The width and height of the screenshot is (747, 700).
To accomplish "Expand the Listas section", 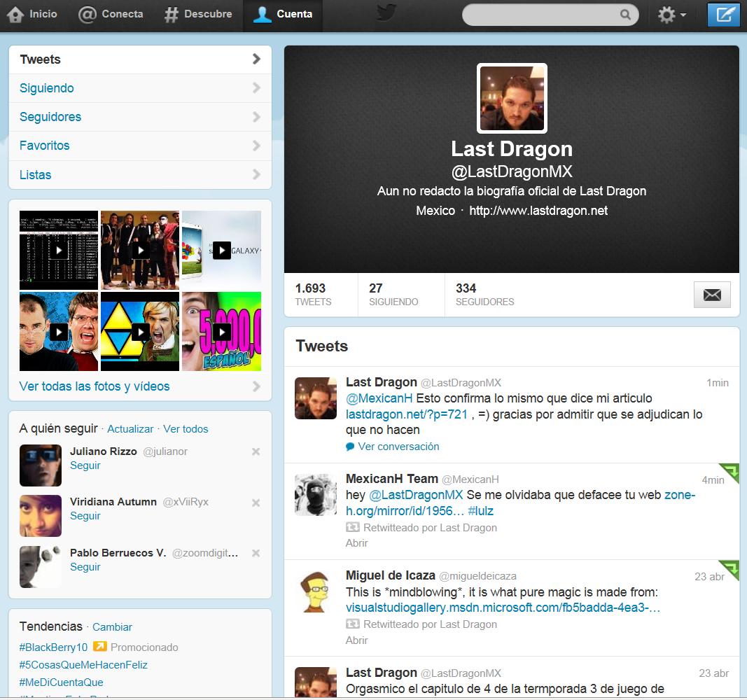I will tap(140, 175).
